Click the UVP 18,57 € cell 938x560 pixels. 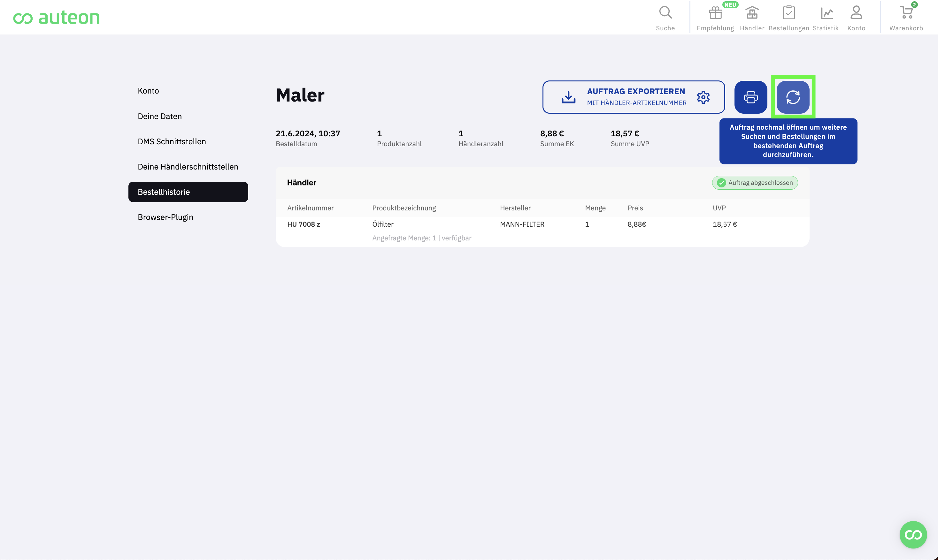(725, 224)
